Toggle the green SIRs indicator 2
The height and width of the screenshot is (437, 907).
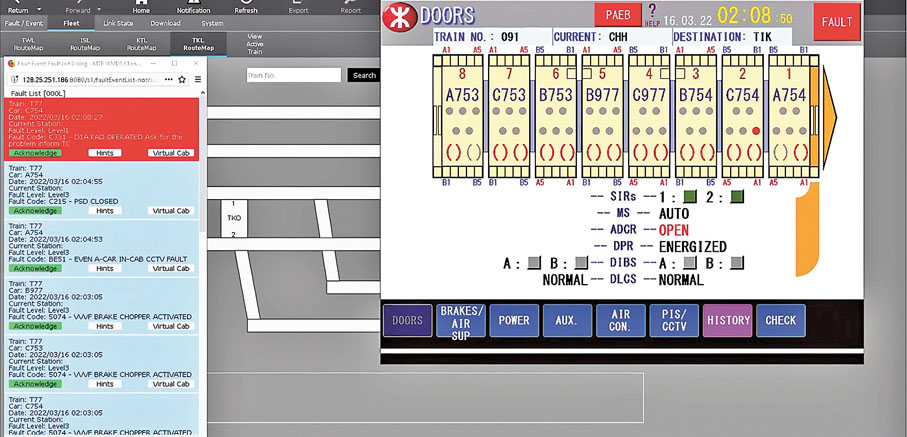point(737,197)
